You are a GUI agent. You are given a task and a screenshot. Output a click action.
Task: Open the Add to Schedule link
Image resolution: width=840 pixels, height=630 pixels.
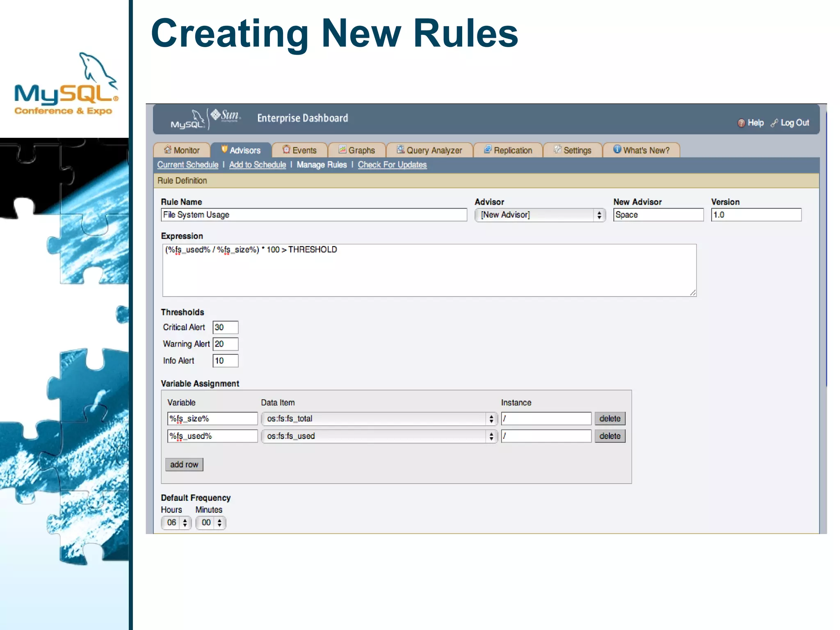pos(258,165)
